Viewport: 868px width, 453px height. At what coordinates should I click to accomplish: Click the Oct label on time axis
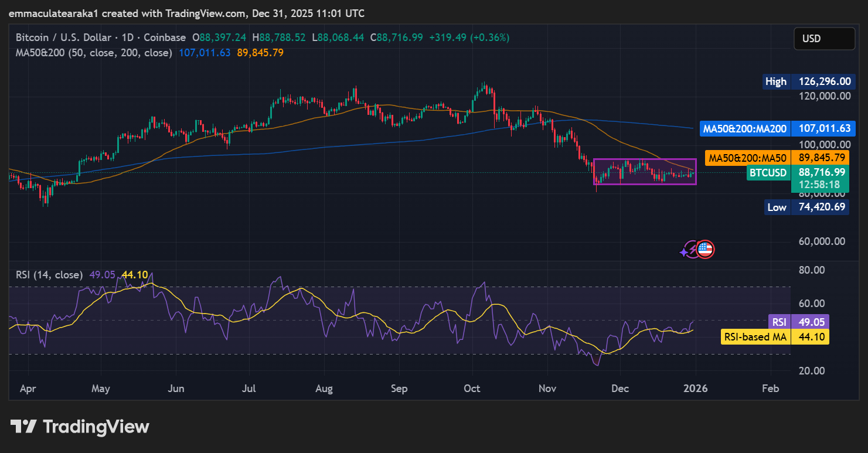[x=472, y=389]
